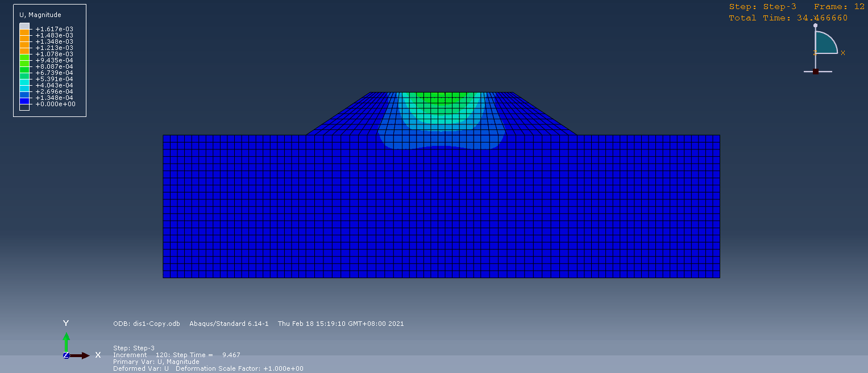Viewport: 868px width, 373px height.
Task: Select the X axis label on the 3D compass
Action: (843, 53)
